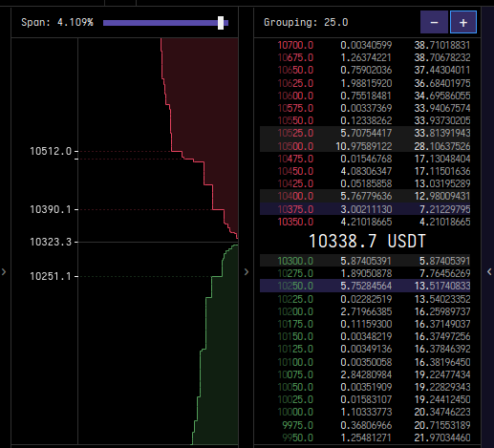This screenshot has width=494, height=448.
Task: Click the Span: 4.109% label
Action: click(x=57, y=22)
